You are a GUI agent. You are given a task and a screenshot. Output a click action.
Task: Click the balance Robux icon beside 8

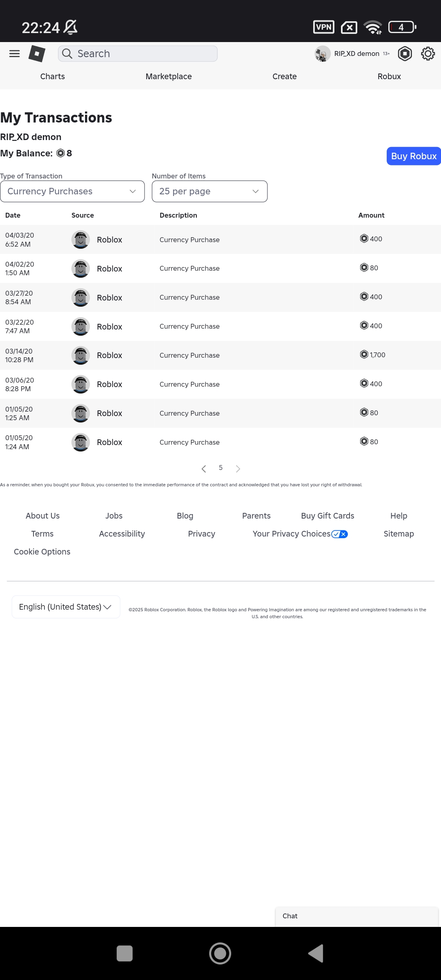[x=60, y=153]
